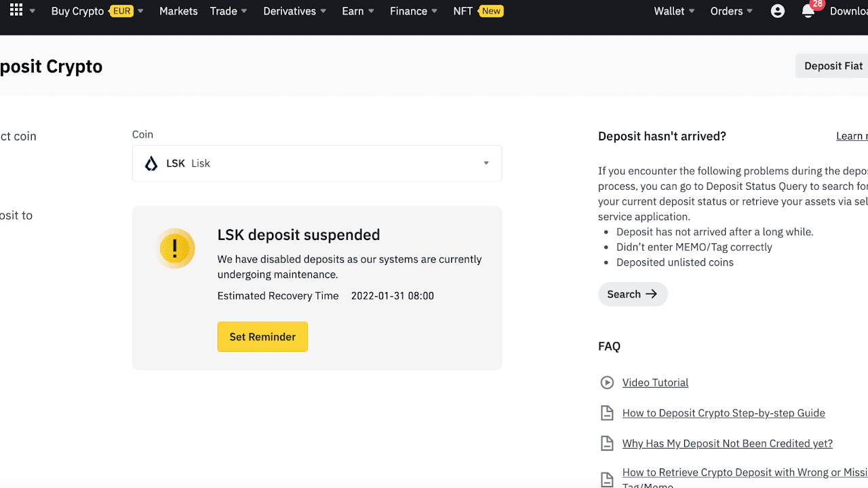Open the Video Tutorial link
868x488 pixels.
655,382
